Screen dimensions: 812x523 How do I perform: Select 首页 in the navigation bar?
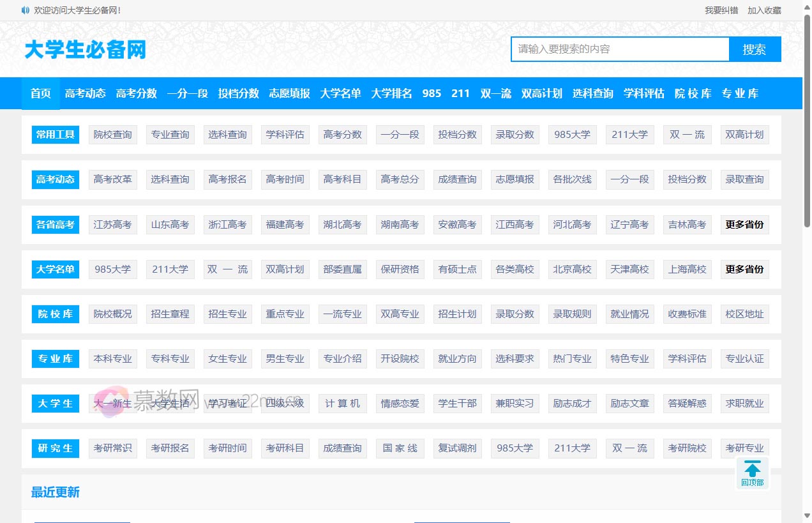(x=41, y=93)
